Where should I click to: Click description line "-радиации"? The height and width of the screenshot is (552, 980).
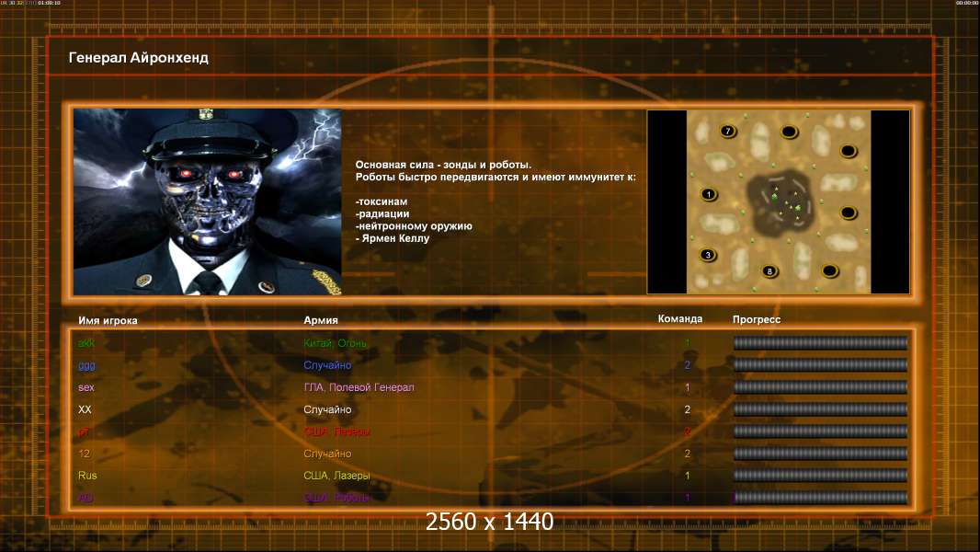pos(382,213)
